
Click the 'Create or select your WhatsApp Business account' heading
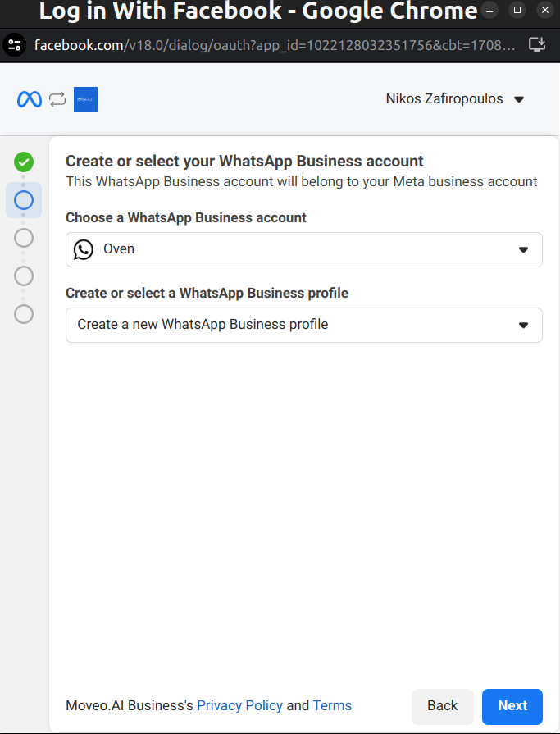pos(244,161)
